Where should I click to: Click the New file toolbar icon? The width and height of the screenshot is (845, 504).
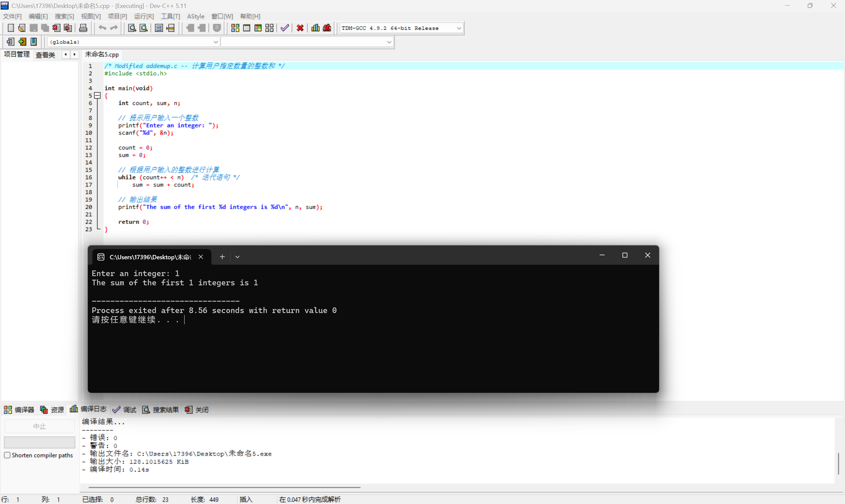point(11,28)
